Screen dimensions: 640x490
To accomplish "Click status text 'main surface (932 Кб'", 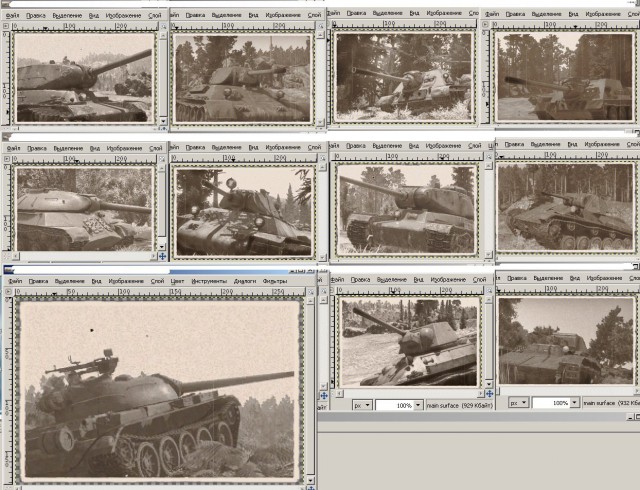I will pyautogui.click(x=611, y=403).
